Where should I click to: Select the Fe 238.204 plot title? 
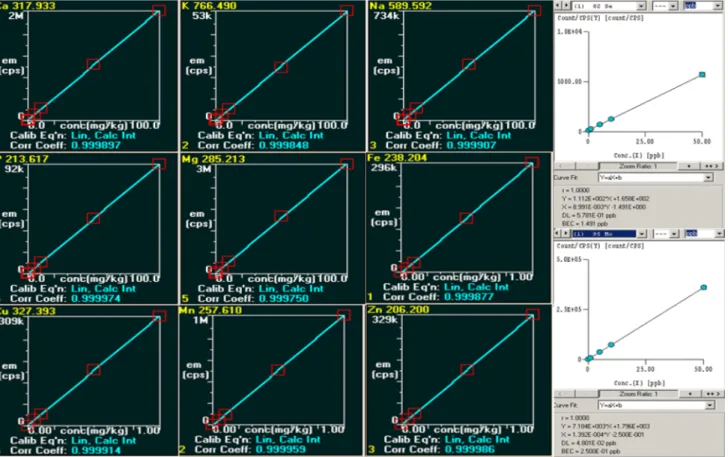pyautogui.click(x=396, y=157)
